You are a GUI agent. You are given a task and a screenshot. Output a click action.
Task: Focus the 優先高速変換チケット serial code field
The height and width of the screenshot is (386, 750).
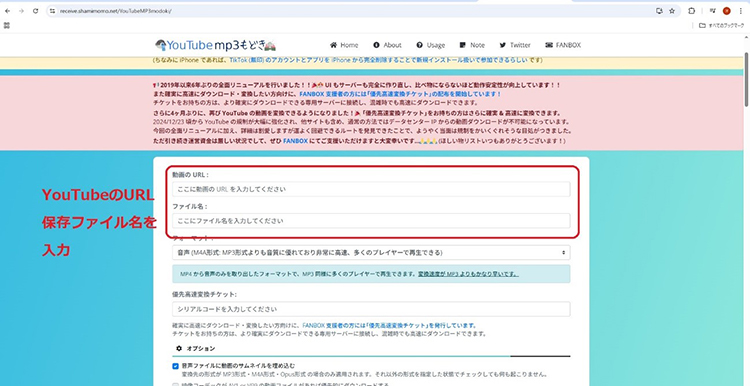[x=371, y=309]
